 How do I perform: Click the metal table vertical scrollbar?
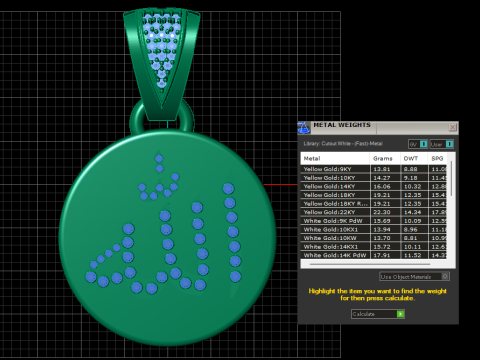point(451,178)
